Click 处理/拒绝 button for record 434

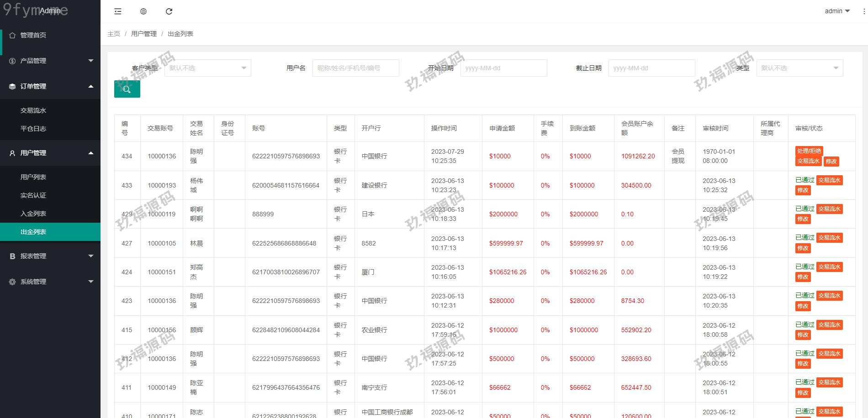(809, 151)
